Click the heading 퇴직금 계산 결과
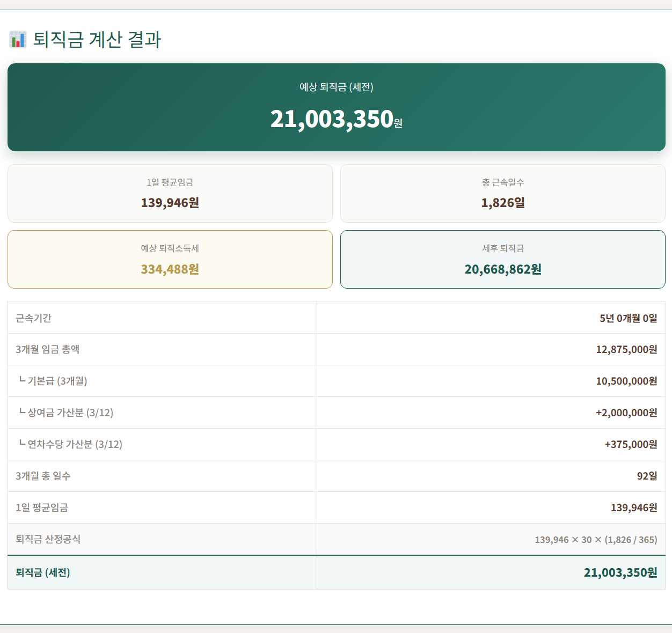The width and height of the screenshot is (672, 633). [x=97, y=40]
